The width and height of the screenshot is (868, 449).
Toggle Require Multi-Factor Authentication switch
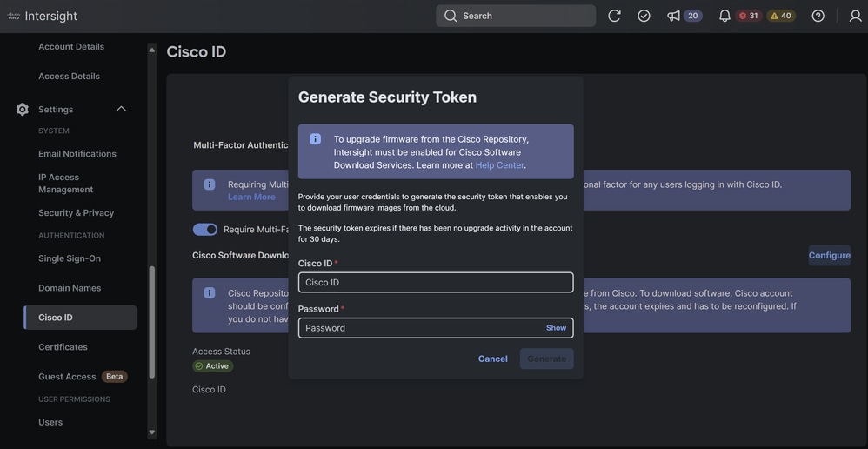(205, 229)
